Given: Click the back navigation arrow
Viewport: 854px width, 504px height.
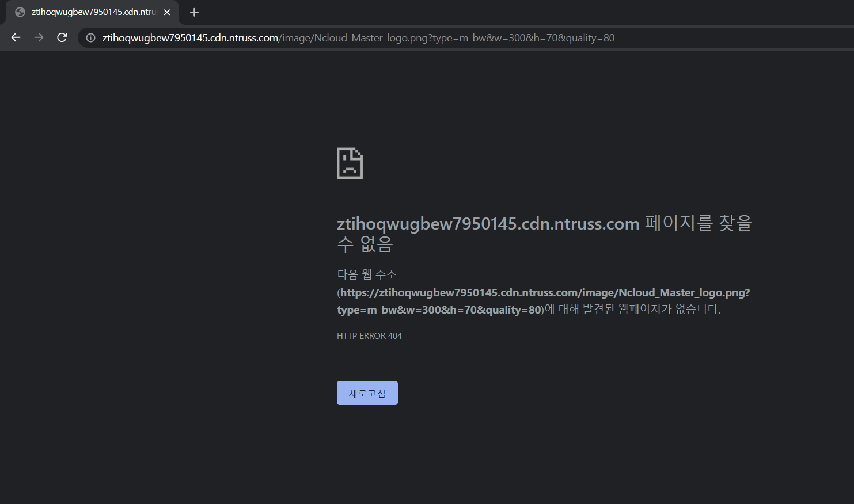Looking at the screenshot, I should (15, 37).
